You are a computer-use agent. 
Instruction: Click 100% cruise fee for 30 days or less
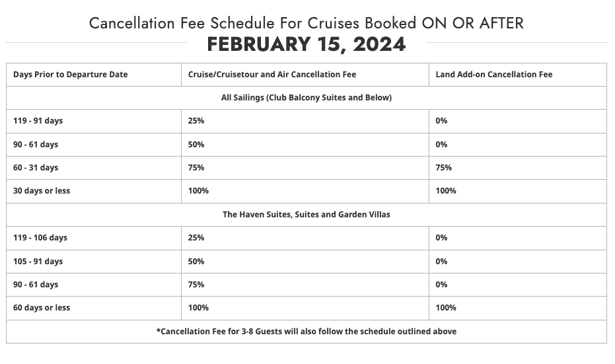point(198,191)
